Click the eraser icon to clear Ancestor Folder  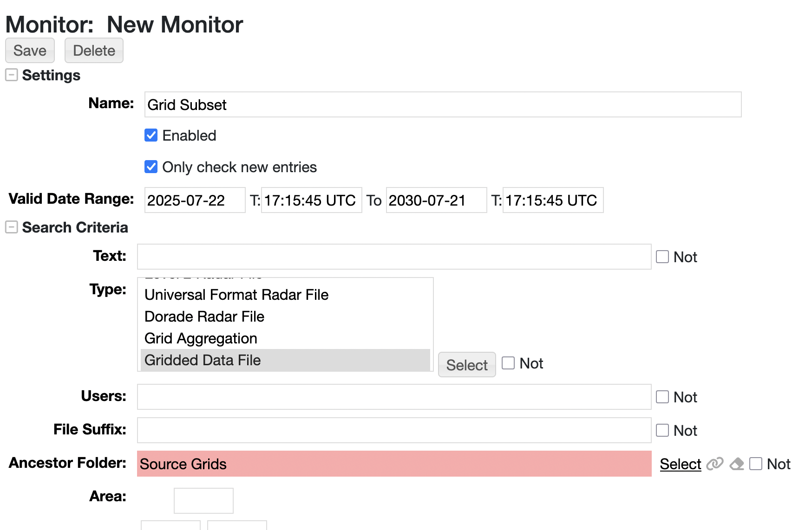(737, 464)
